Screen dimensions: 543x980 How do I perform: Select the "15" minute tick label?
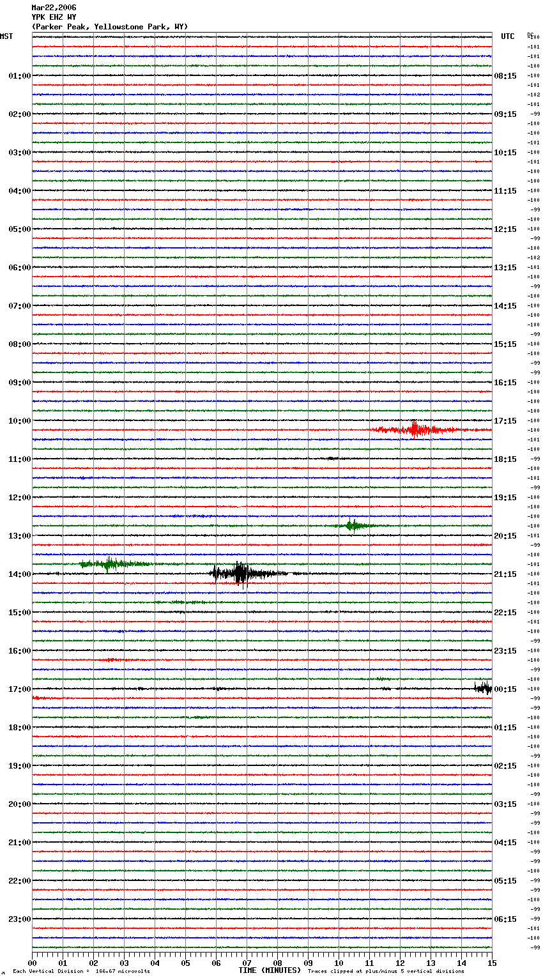point(492,963)
